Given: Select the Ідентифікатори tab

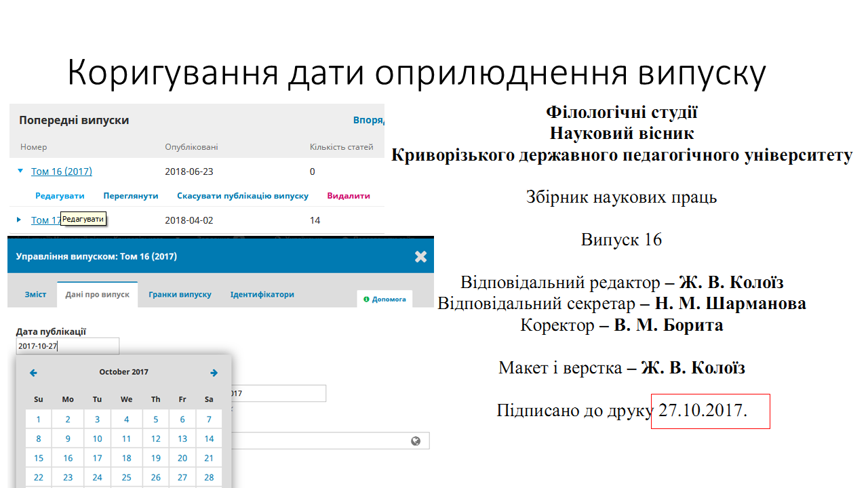Looking at the screenshot, I should (x=262, y=295).
